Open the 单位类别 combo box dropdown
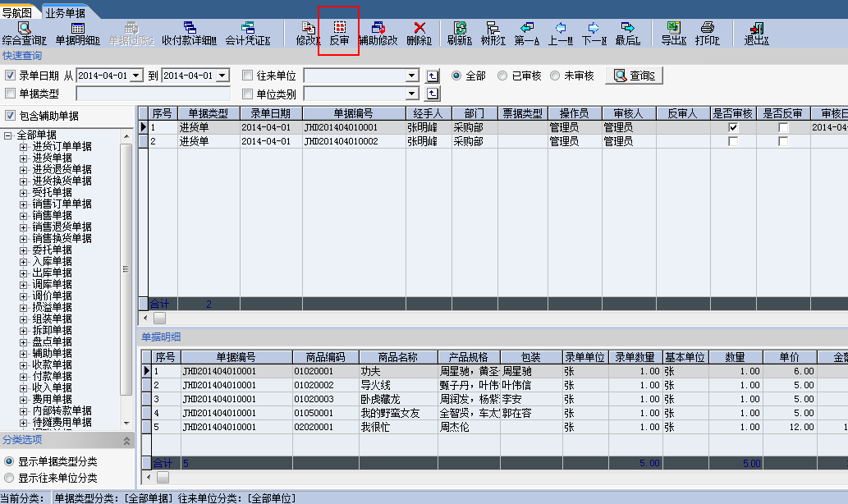The height and width of the screenshot is (504, 848). pyautogui.click(x=412, y=94)
